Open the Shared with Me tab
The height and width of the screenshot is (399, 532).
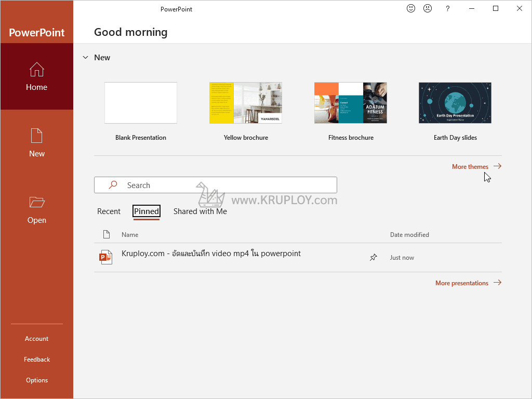200,211
